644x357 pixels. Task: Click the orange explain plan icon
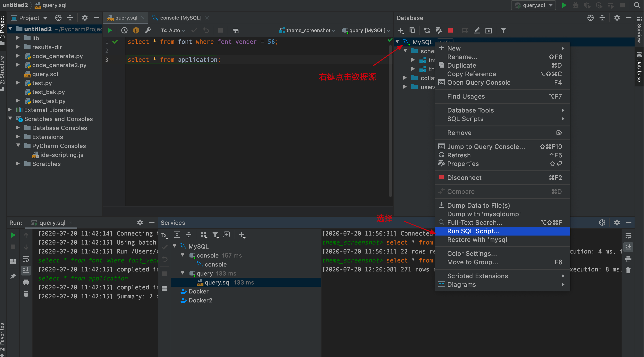[x=136, y=31]
